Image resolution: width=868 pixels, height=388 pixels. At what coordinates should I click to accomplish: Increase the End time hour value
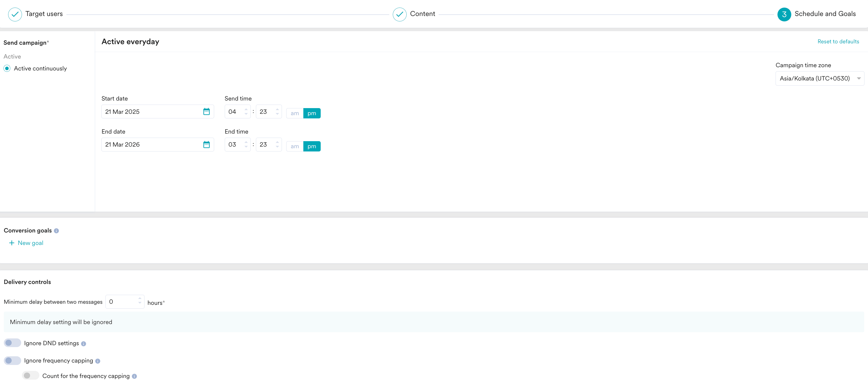click(246, 142)
